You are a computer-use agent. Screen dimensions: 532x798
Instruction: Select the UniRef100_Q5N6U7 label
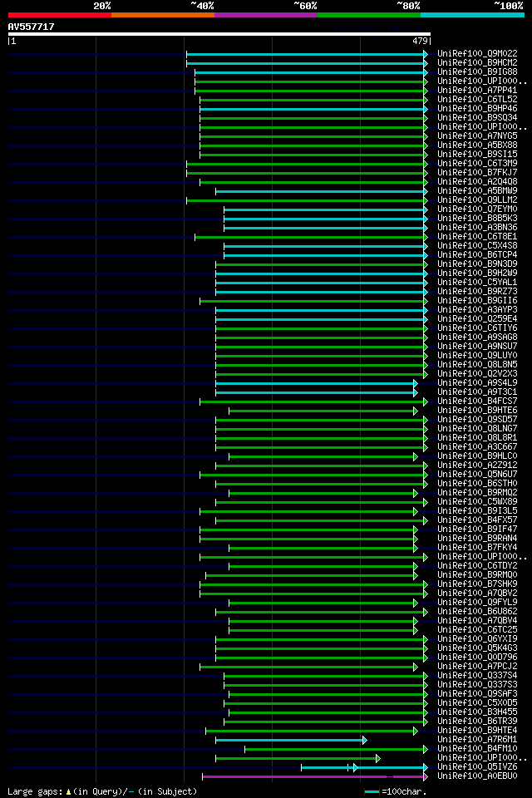tap(477, 475)
